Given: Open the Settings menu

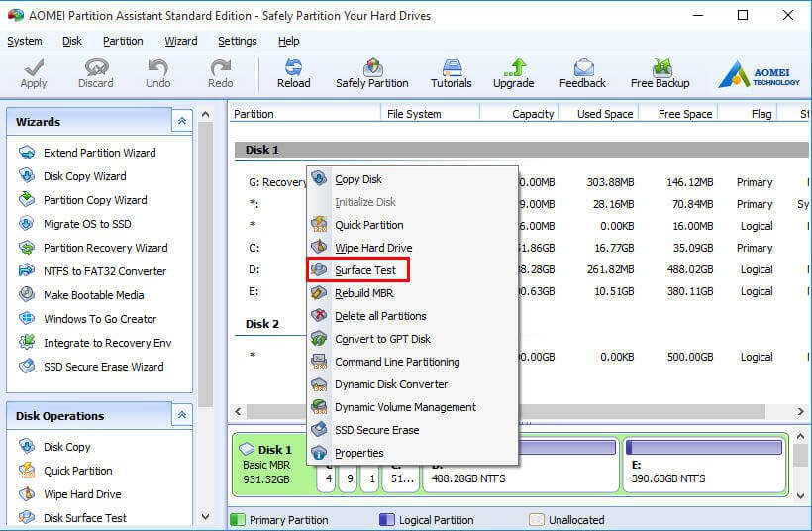Looking at the screenshot, I should coord(238,41).
